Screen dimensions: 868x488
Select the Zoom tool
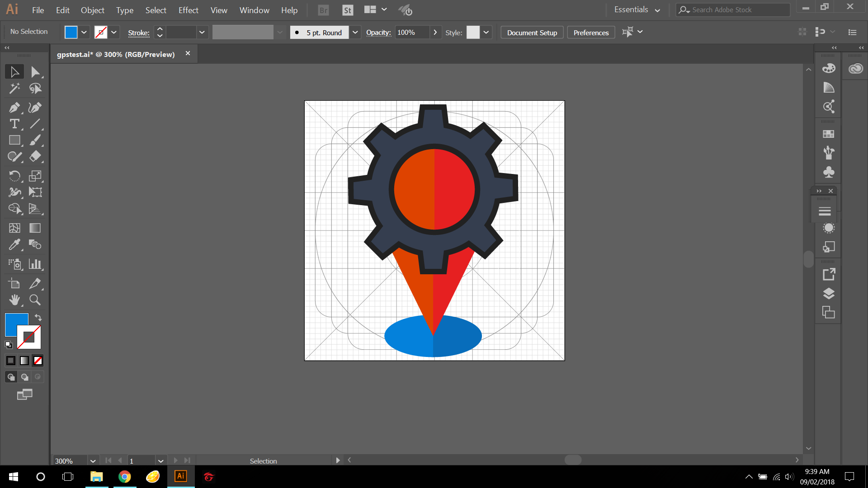[35, 300]
